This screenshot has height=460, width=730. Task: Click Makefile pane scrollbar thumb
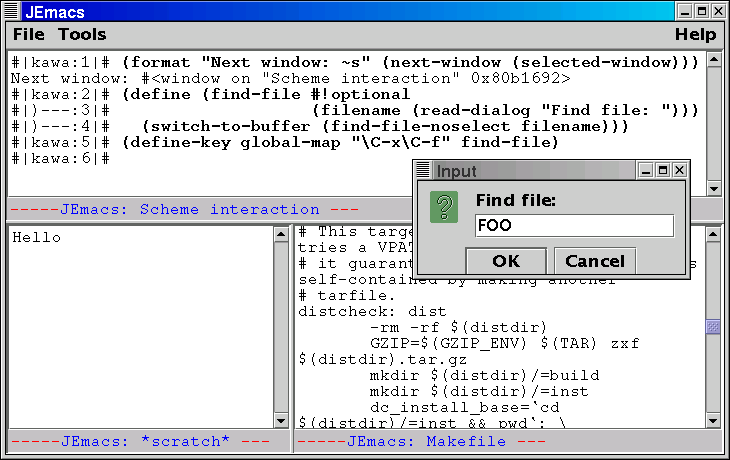(712, 327)
